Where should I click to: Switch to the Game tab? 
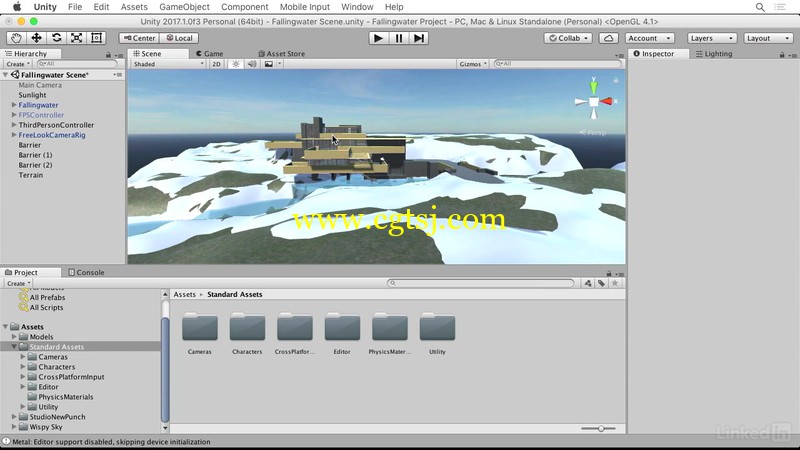click(210, 54)
